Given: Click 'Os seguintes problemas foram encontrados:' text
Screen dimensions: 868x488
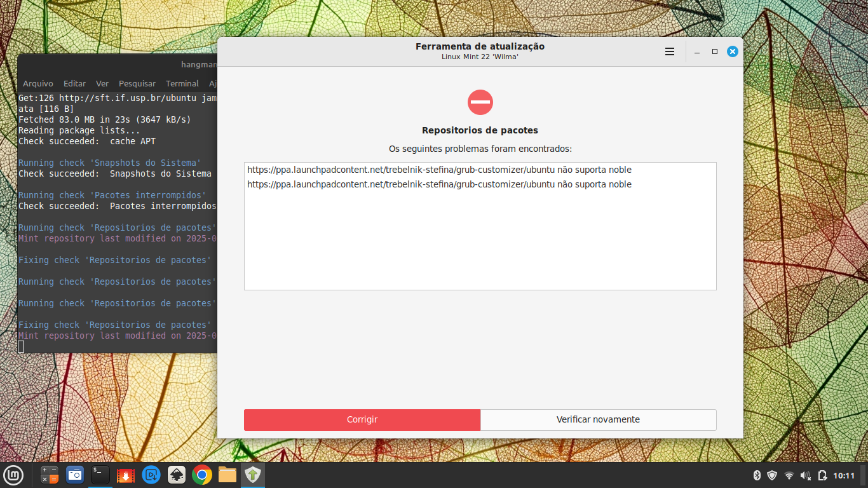Looking at the screenshot, I should [x=480, y=149].
